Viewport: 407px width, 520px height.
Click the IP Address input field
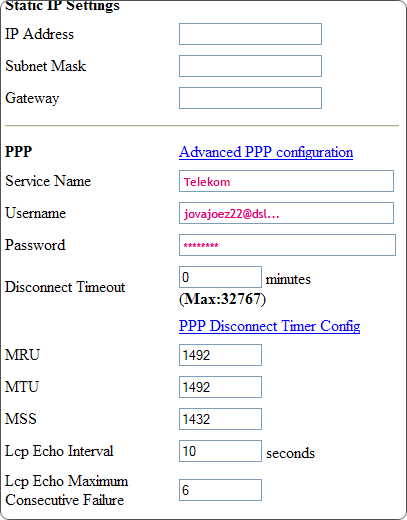click(250, 34)
